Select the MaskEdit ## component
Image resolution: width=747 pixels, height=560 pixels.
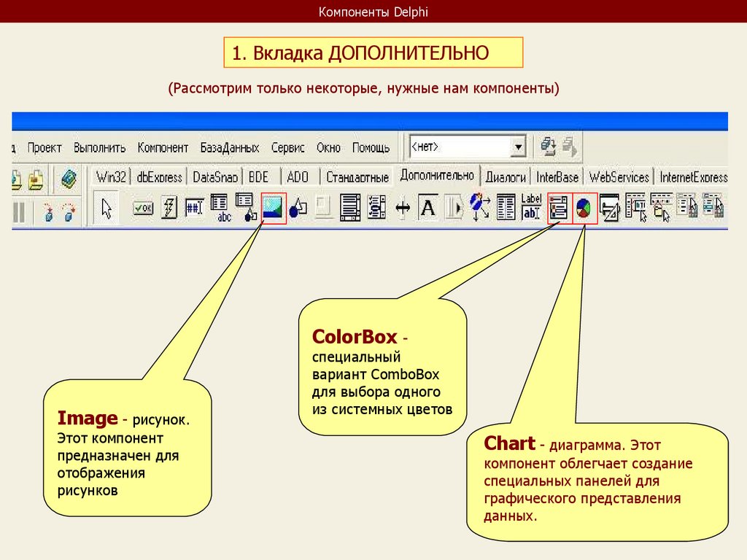click(194, 208)
